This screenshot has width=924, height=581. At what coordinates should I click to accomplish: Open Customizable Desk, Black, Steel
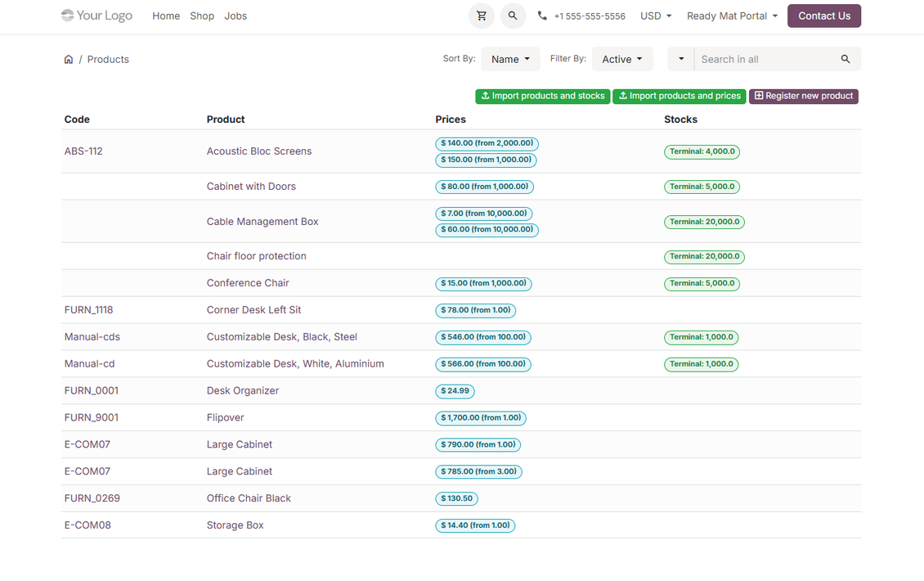pos(281,337)
